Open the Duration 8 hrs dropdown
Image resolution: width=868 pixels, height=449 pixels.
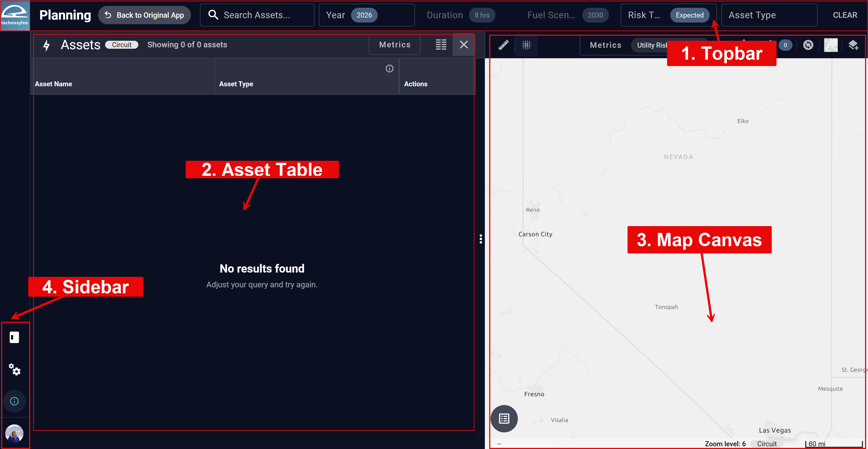click(x=461, y=15)
